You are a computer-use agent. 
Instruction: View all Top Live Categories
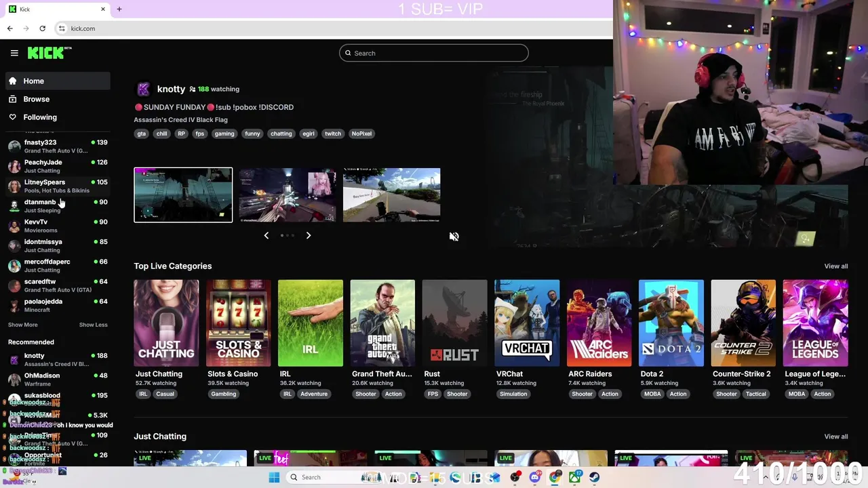(835, 266)
